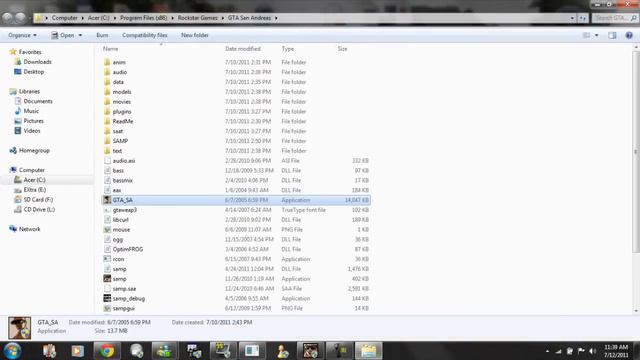640x360 pixels.
Task: Expand the view options dropdown arrow
Action: [597, 36]
